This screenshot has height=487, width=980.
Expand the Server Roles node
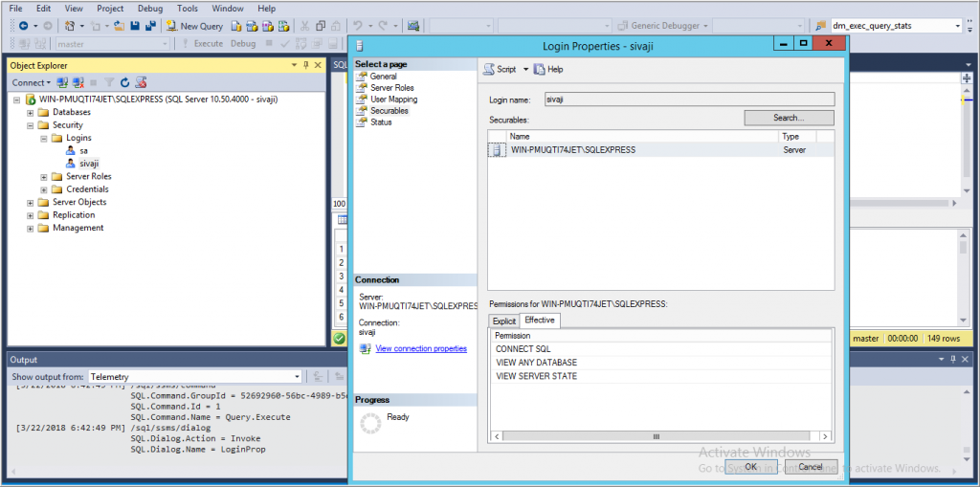[x=44, y=177]
